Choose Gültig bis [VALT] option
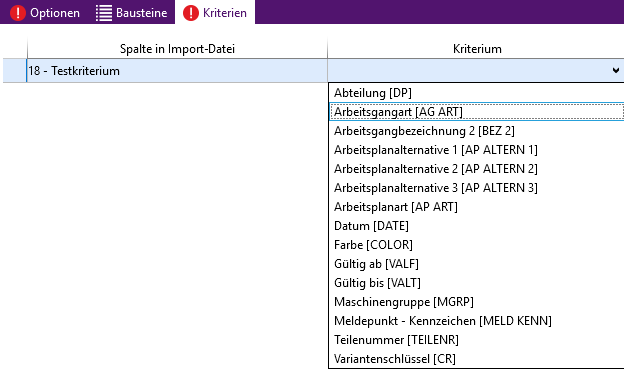This screenshot has width=624, height=369. click(476, 283)
